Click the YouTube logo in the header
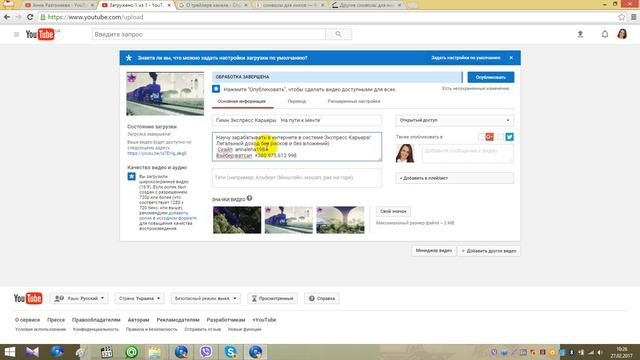The width and height of the screenshot is (640, 360). tap(40, 34)
